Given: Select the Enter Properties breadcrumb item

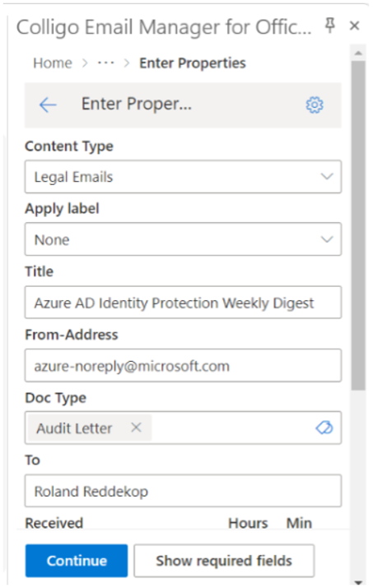Looking at the screenshot, I should (x=193, y=63).
